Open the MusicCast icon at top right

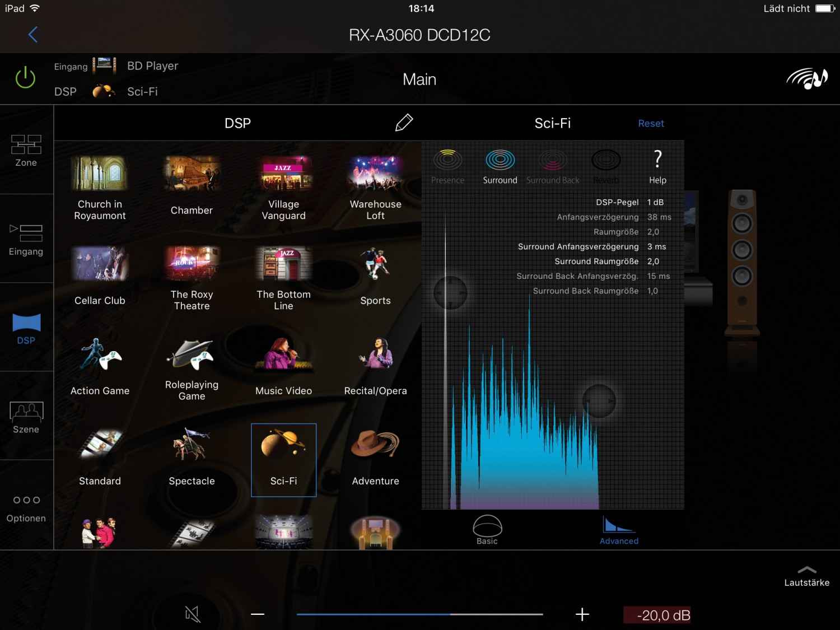806,78
